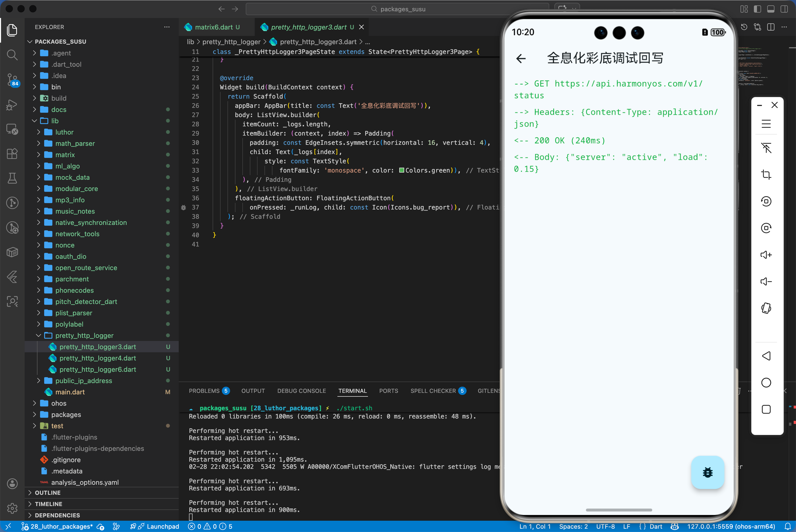Viewport: 796px width, 532px height.
Task: Click Launchpad in the status bar
Action: click(163, 526)
